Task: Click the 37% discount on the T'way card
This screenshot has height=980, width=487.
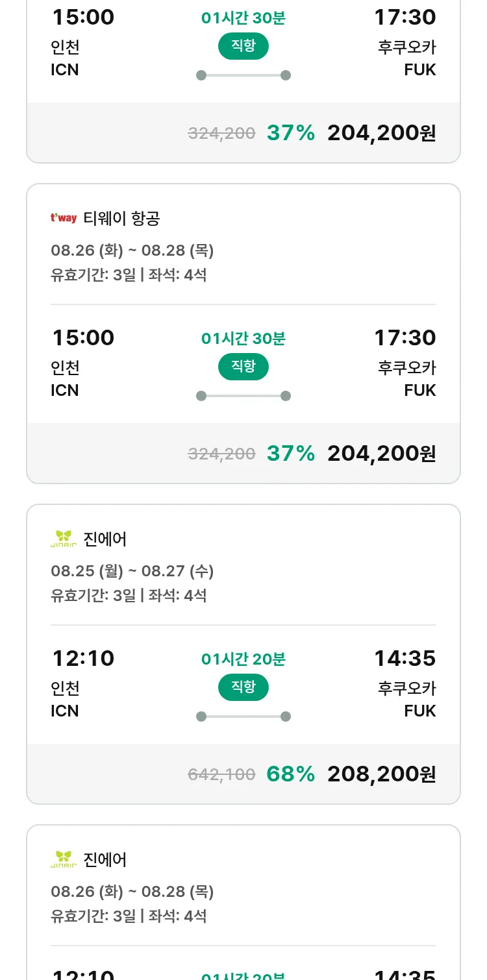Action: point(290,453)
